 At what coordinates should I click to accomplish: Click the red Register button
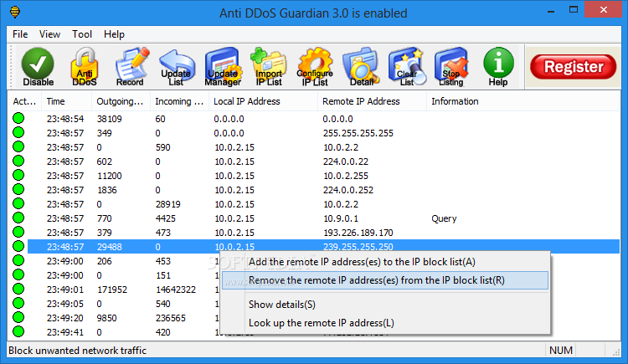(x=573, y=67)
